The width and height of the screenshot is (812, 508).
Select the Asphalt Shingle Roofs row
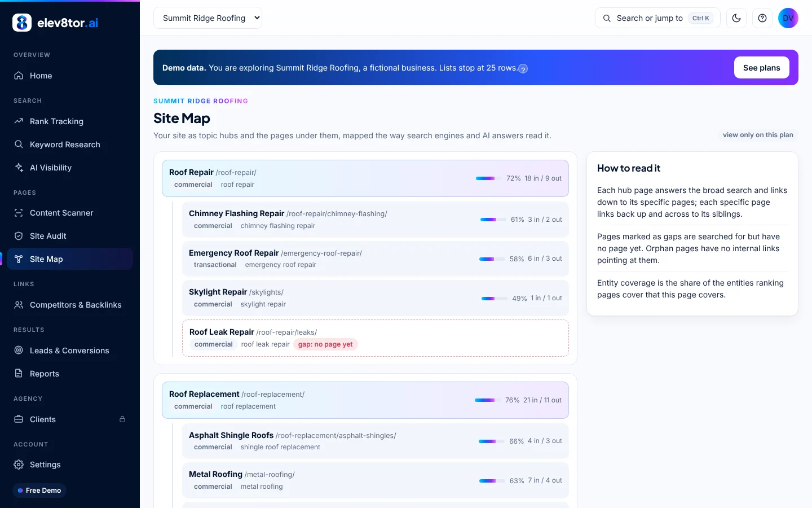[376, 441]
